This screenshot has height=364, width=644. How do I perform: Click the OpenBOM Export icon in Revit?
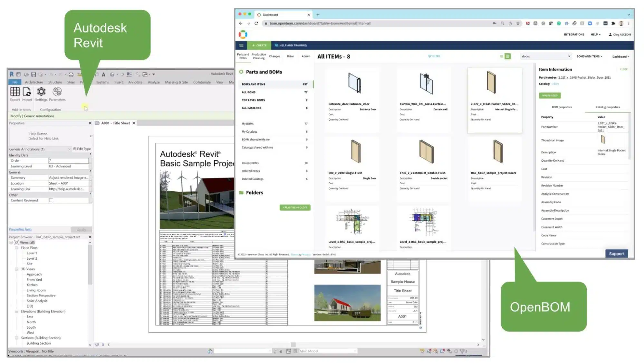(15, 92)
